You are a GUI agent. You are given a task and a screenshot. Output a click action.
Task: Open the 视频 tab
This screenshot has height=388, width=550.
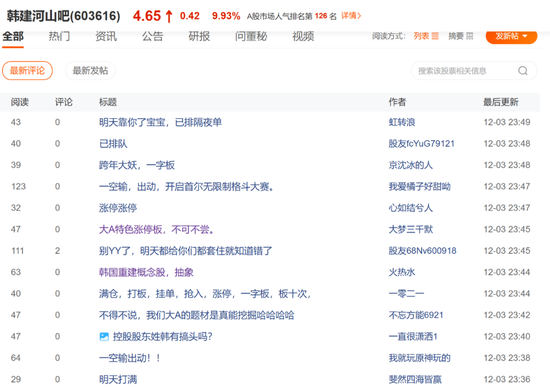pos(303,36)
